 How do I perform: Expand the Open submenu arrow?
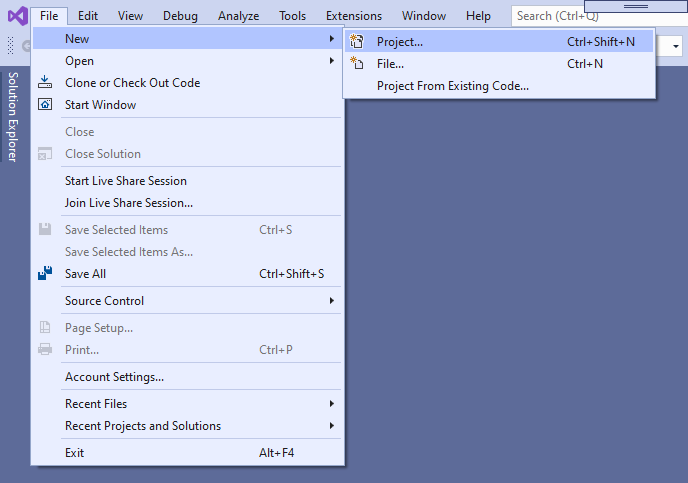[x=332, y=61]
